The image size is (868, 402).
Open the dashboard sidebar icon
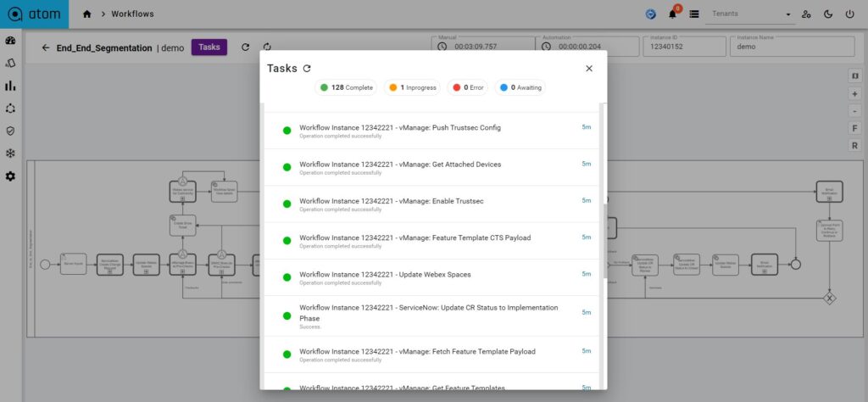10,41
